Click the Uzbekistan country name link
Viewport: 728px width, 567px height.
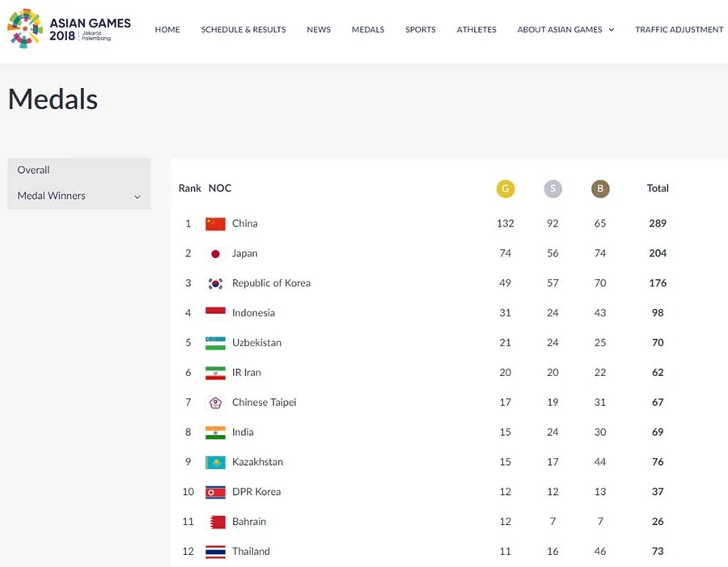(256, 343)
